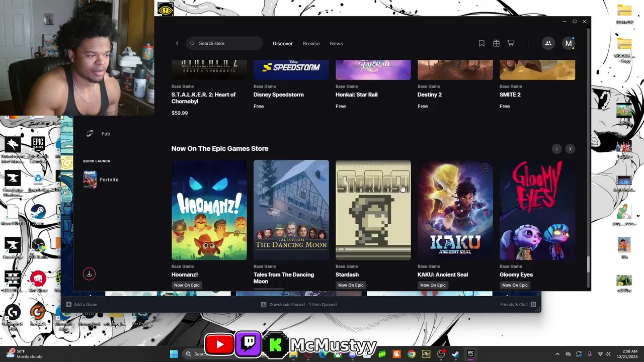Viewport: 644px width, 362px height.
Task: Open Google Chrome from the taskbar
Action: tap(412, 354)
